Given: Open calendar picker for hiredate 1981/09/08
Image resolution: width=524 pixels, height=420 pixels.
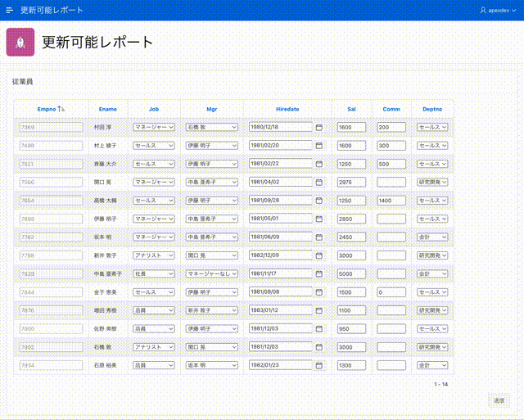Looking at the screenshot, I should (x=319, y=292).
